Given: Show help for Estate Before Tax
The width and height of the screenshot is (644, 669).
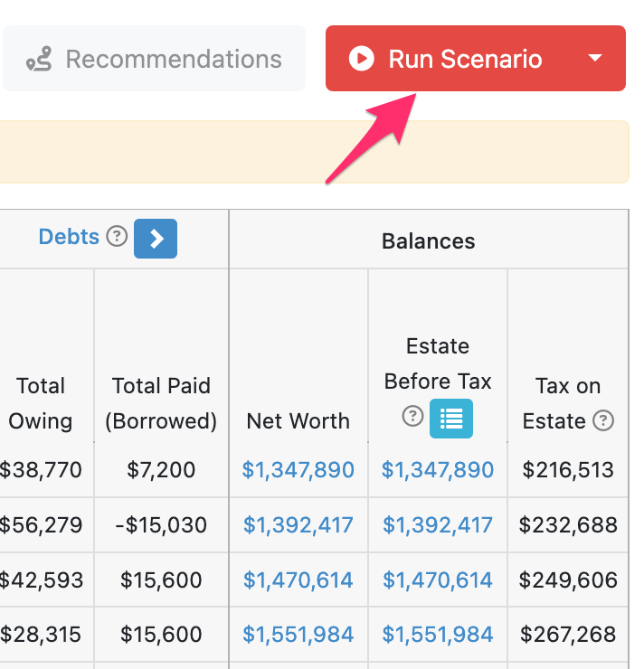Looking at the screenshot, I should click(x=412, y=416).
